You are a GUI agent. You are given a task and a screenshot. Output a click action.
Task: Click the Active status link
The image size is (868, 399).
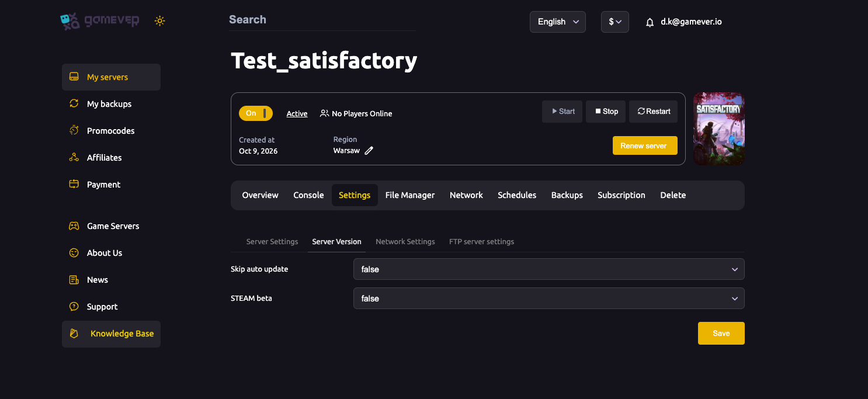pyautogui.click(x=297, y=114)
